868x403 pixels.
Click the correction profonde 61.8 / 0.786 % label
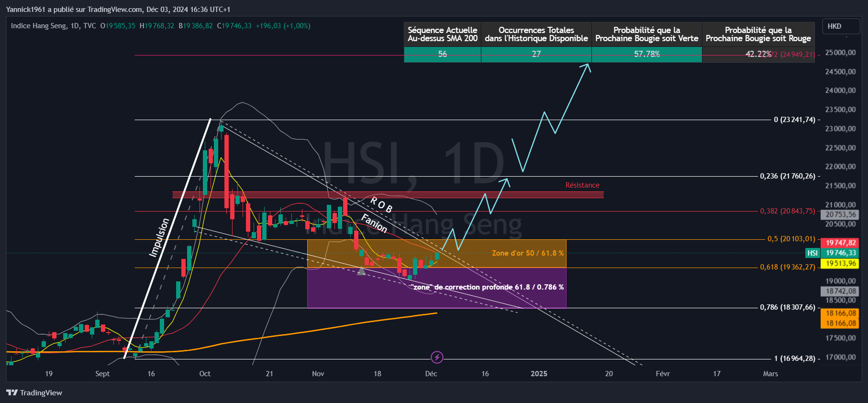pos(488,287)
